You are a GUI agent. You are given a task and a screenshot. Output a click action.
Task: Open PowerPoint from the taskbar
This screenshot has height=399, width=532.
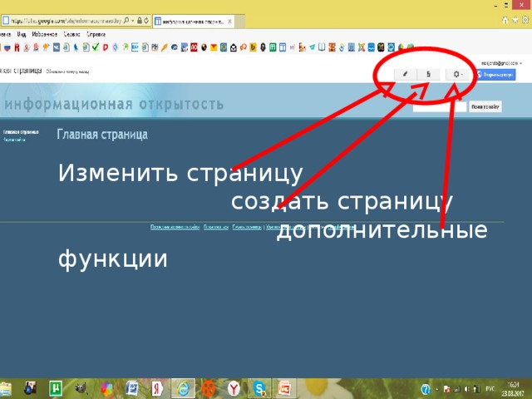point(284,388)
